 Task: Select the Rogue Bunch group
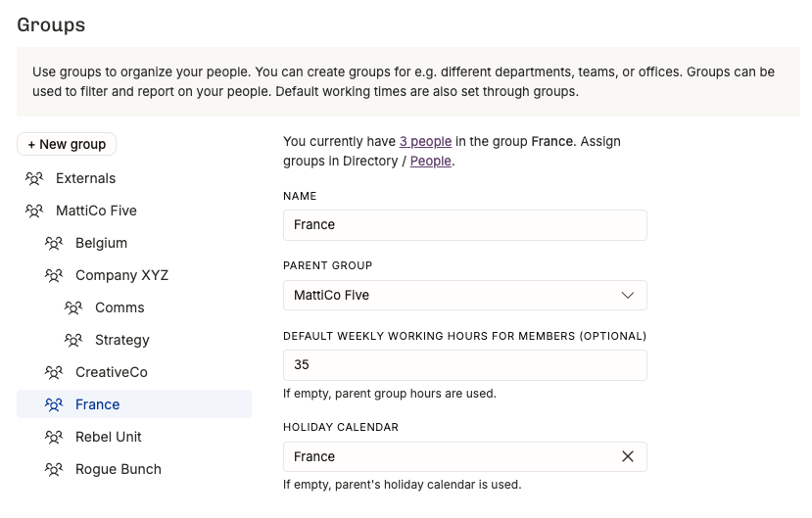[x=118, y=469]
